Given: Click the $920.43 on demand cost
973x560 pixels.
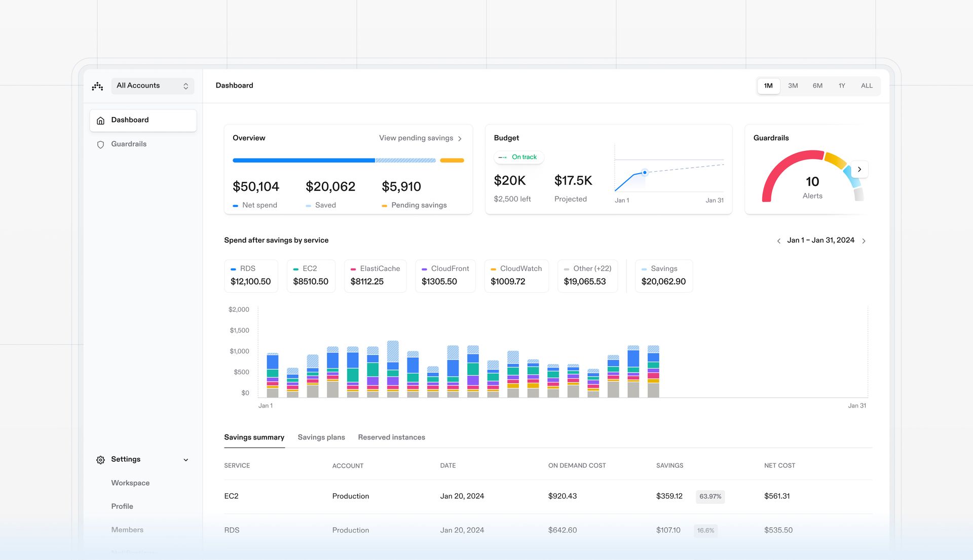Looking at the screenshot, I should pos(563,496).
